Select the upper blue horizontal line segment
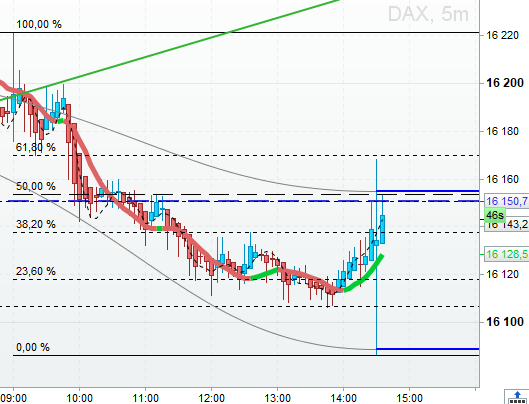This screenshot has width=529, height=404. point(428,191)
